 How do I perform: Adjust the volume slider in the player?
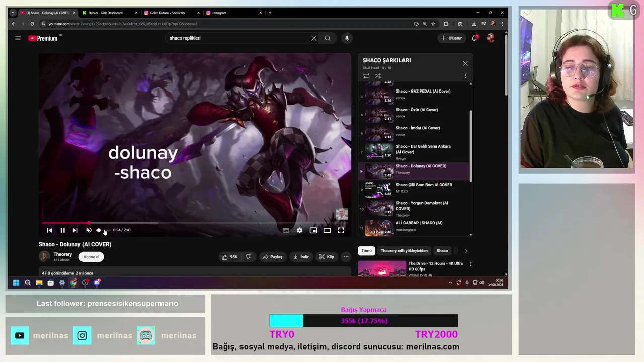point(102,230)
